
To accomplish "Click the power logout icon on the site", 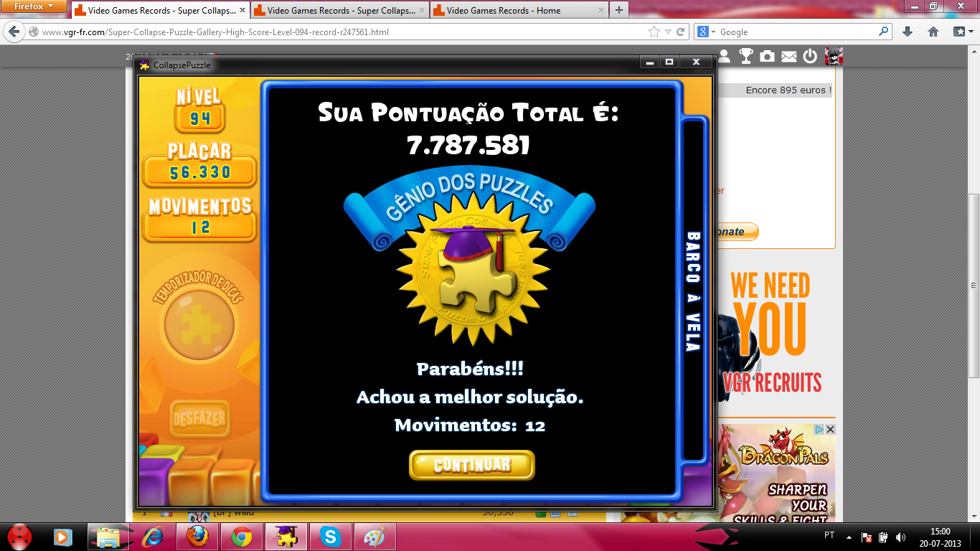I will [x=810, y=56].
